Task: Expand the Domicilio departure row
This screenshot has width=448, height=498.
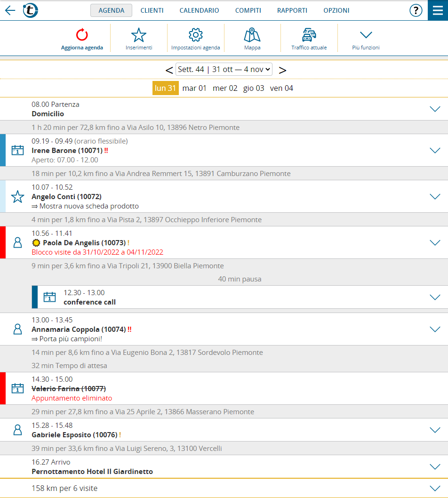Action: [x=435, y=109]
